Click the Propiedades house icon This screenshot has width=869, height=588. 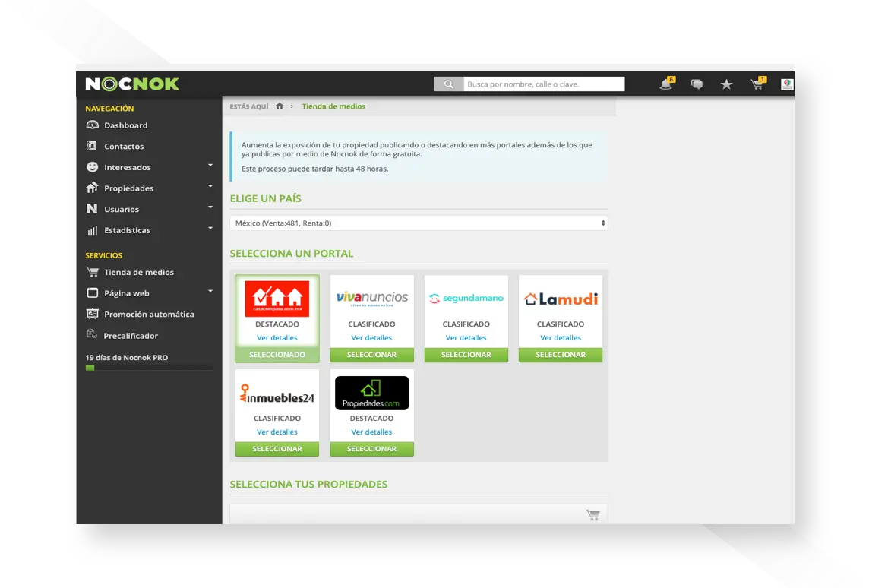[x=92, y=188]
